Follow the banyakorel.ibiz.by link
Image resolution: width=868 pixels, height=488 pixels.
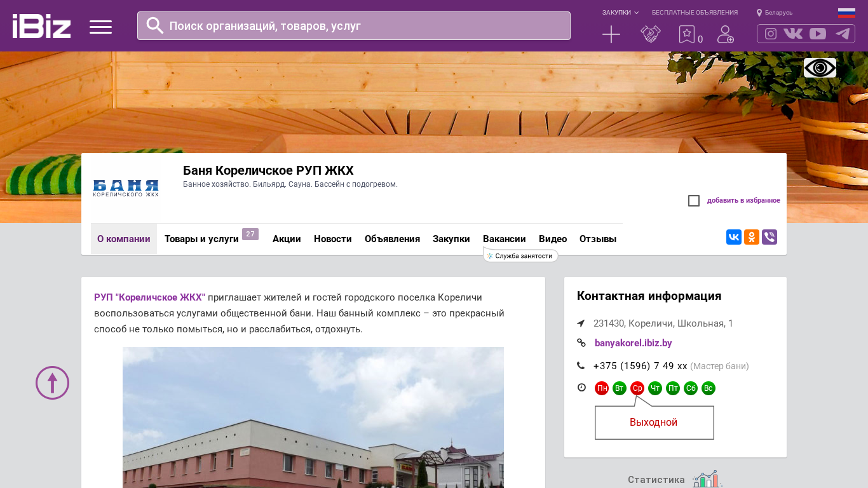coord(633,343)
